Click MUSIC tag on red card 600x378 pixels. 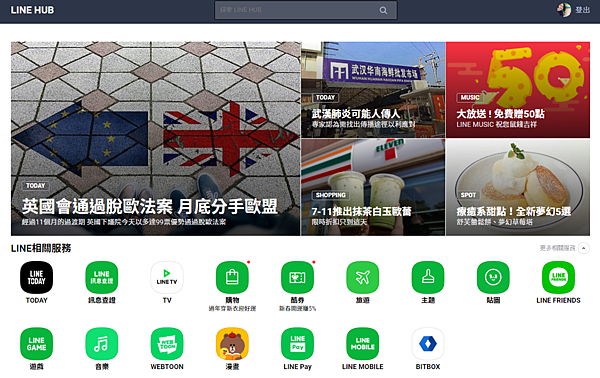click(470, 98)
